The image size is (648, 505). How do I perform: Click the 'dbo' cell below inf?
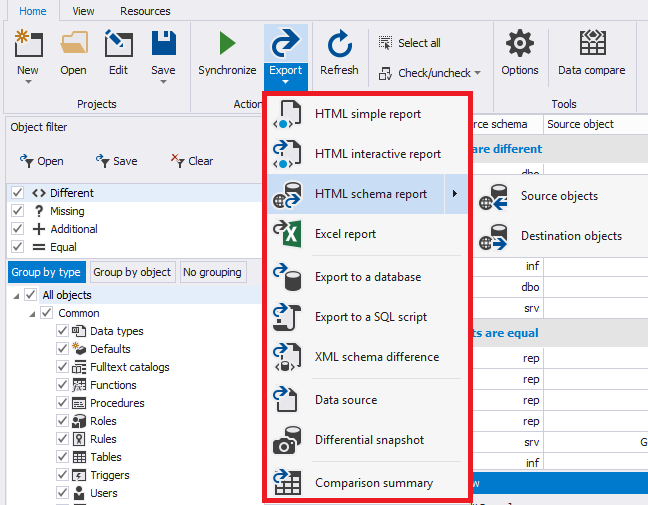[508, 287]
